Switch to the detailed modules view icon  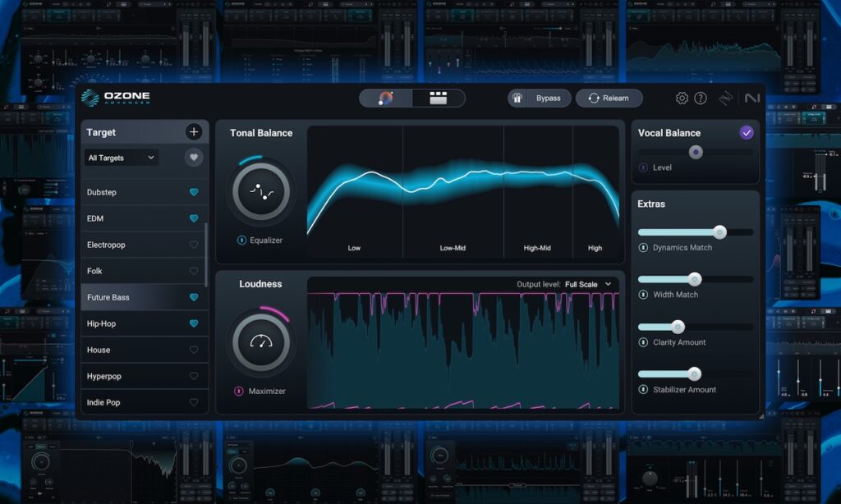[x=439, y=99]
